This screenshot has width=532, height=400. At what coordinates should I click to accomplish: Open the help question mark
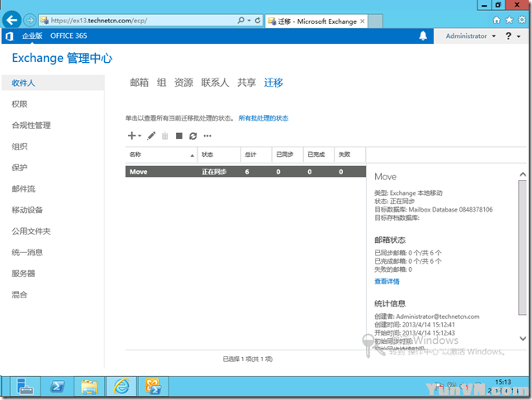(x=508, y=36)
